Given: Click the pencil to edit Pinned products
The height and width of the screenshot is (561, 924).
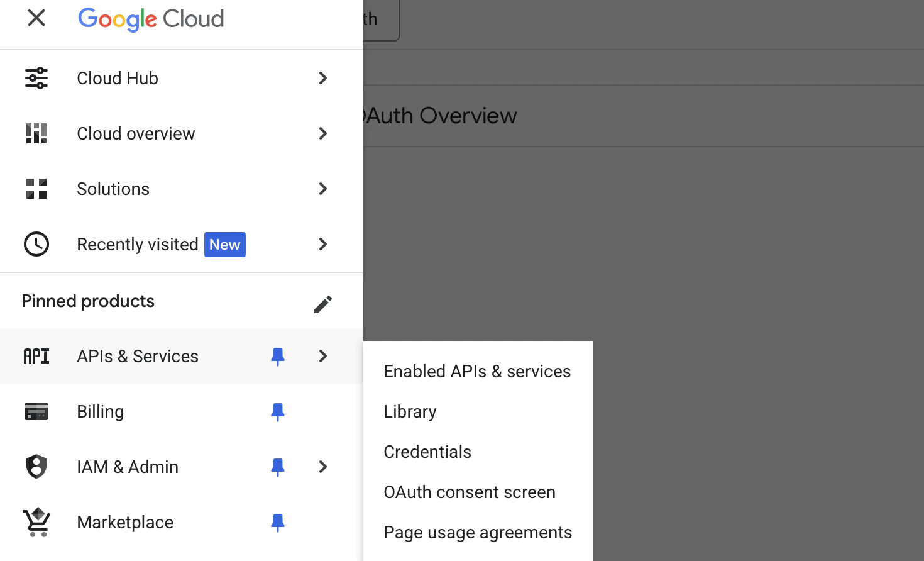Looking at the screenshot, I should click(x=322, y=304).
